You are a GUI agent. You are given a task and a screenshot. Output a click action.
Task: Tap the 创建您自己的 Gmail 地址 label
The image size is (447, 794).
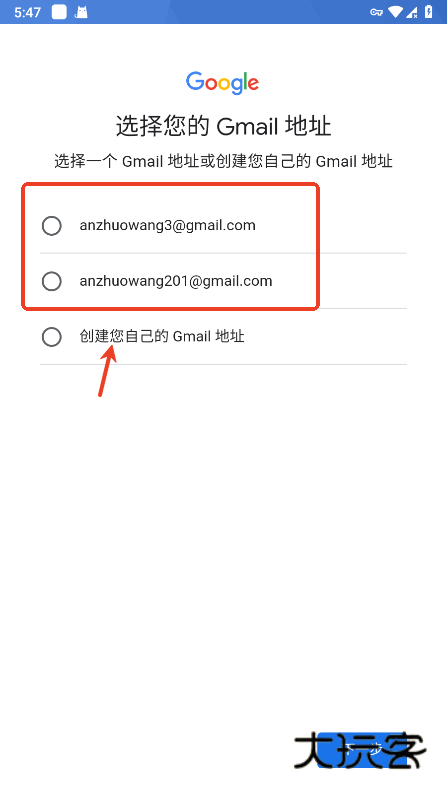[162, 336]
